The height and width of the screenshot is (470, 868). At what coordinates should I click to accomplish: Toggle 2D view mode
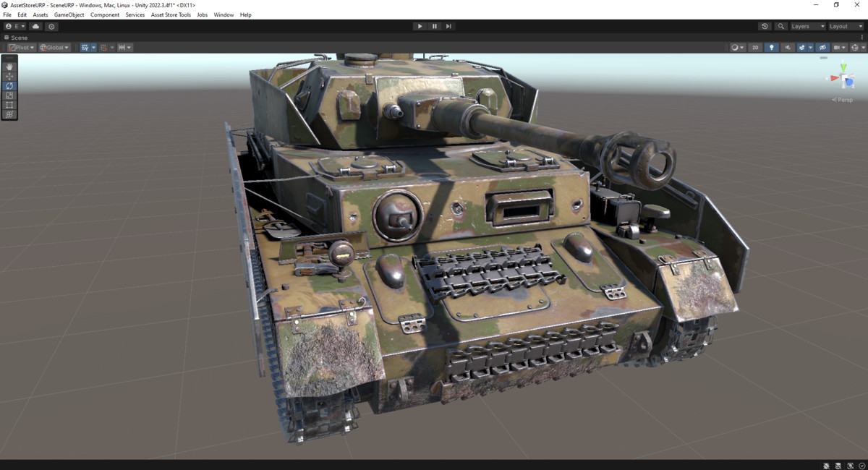click(754, 47)
